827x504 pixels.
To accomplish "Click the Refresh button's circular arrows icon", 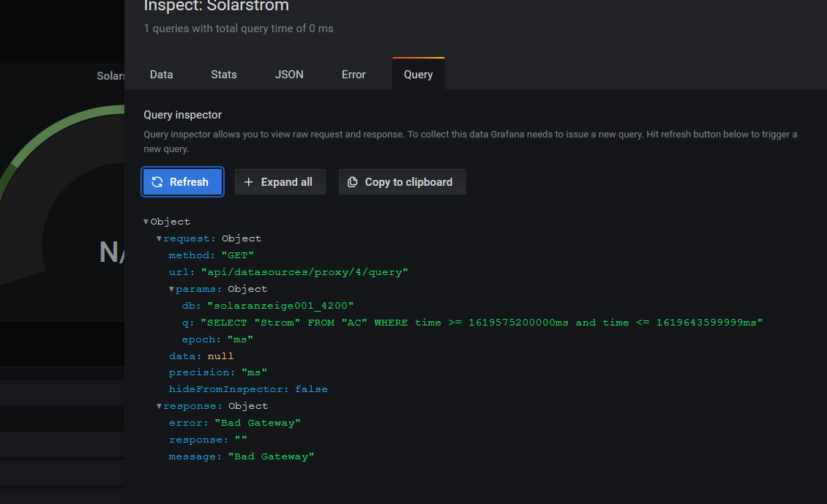I will 157,182.
